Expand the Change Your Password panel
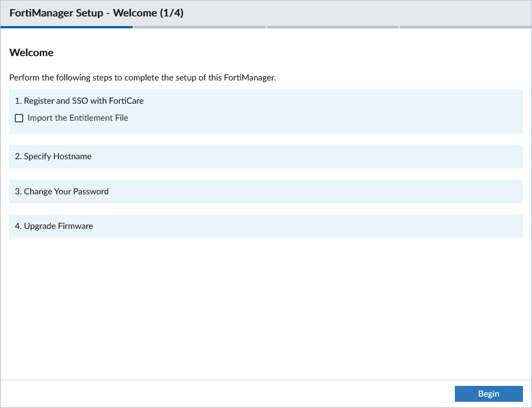Screen dimensions: 532x408 pyautogui.click(x=61, y=191)
